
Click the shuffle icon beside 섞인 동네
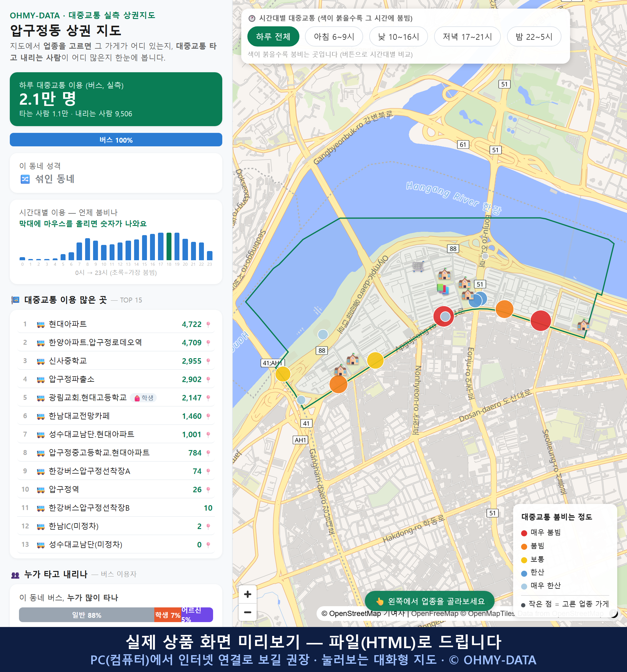(x=25, y=179)
